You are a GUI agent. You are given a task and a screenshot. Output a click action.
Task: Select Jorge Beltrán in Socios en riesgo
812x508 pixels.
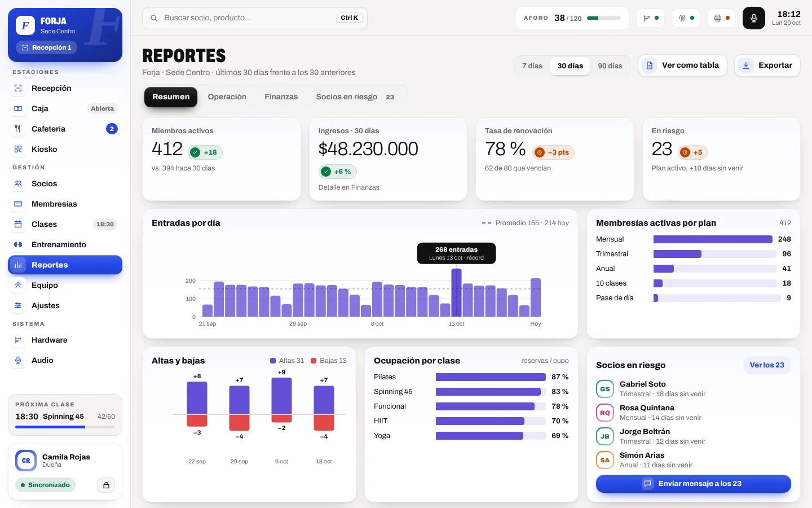point(694,436)
